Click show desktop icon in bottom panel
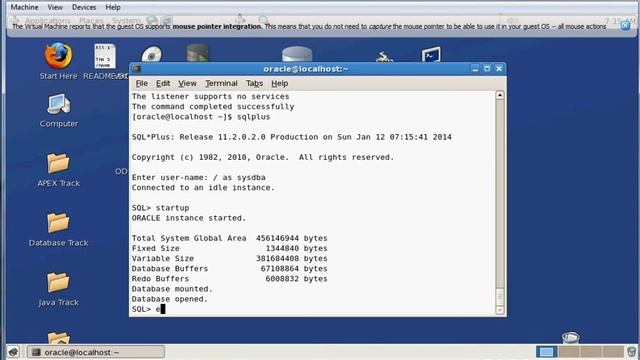 point(13,352)
